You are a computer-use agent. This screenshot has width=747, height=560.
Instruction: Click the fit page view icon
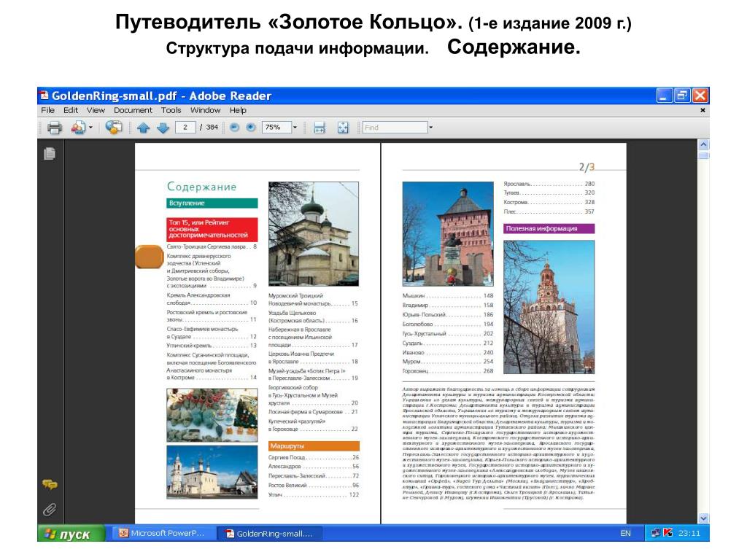343,127
